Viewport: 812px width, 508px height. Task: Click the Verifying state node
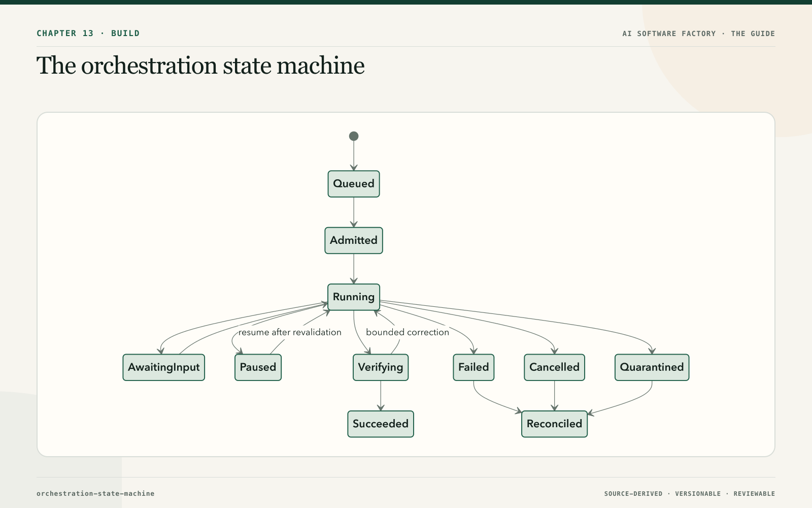(381, 367)
